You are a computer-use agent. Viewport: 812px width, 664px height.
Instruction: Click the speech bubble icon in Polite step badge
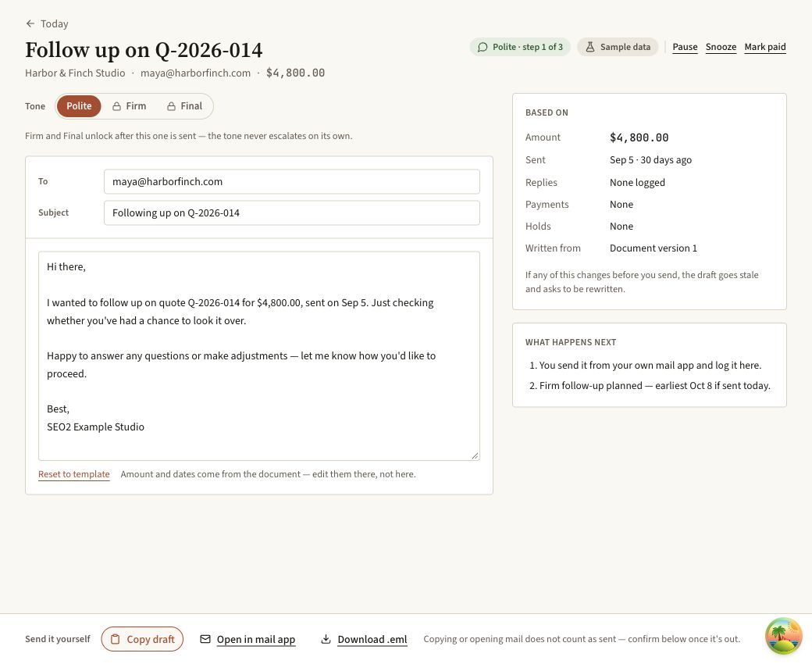point(483,47)
